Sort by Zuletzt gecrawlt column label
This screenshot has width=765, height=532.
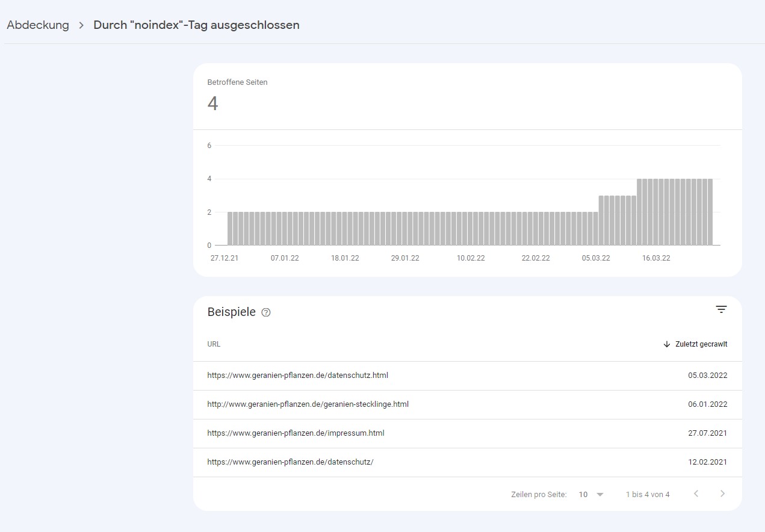[x=701, y=344]
